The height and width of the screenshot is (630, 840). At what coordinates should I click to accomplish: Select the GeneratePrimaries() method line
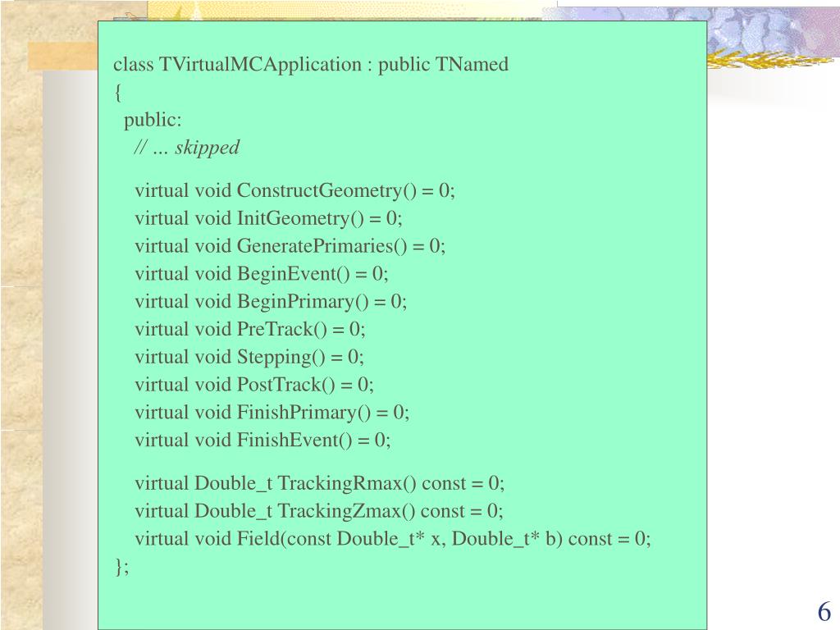click(290, 246)
